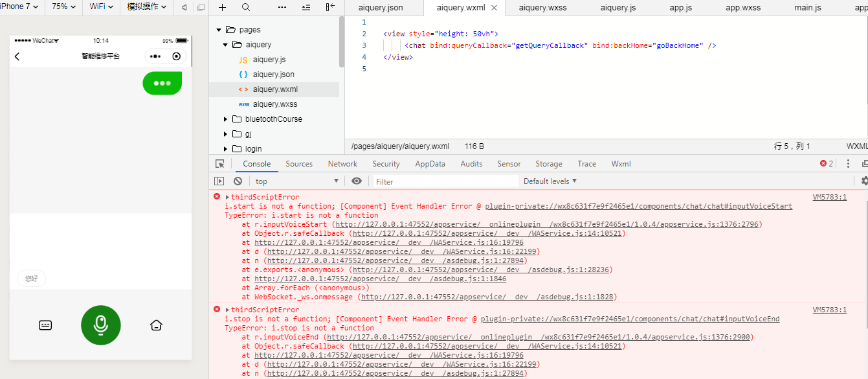
Task: Open the VM5783:1 source link
Action: point(829,197)
